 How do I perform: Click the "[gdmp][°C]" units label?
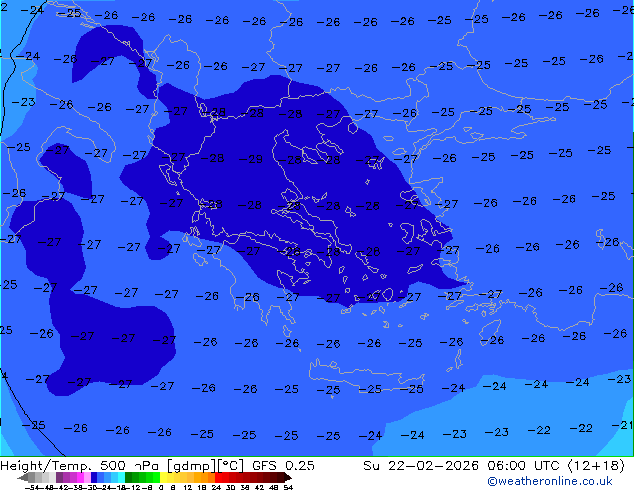(x=205, y=466)
